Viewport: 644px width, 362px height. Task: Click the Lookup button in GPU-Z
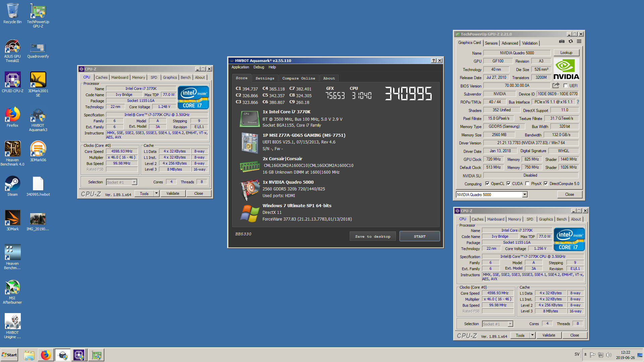[566, 53]
